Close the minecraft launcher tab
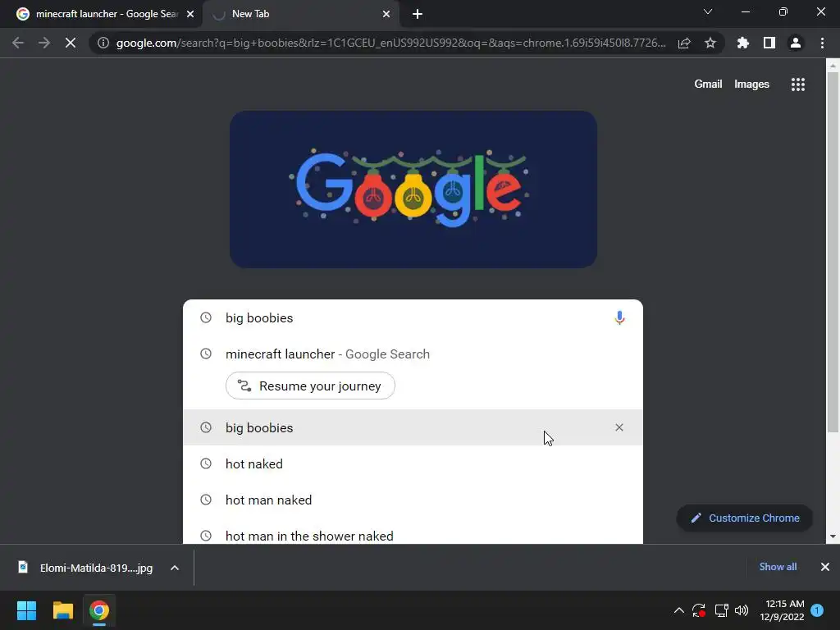Viewport: 840px width, 630px height. click(190, 14)
